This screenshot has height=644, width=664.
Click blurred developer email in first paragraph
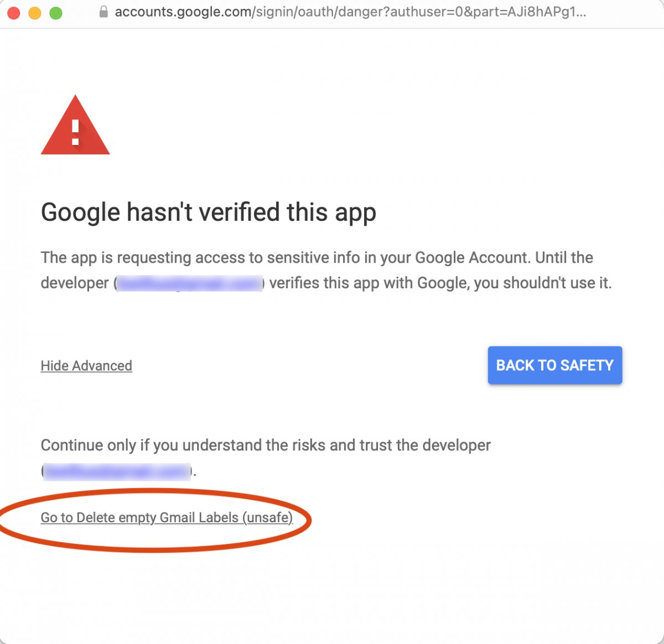[x=190, y=283]
